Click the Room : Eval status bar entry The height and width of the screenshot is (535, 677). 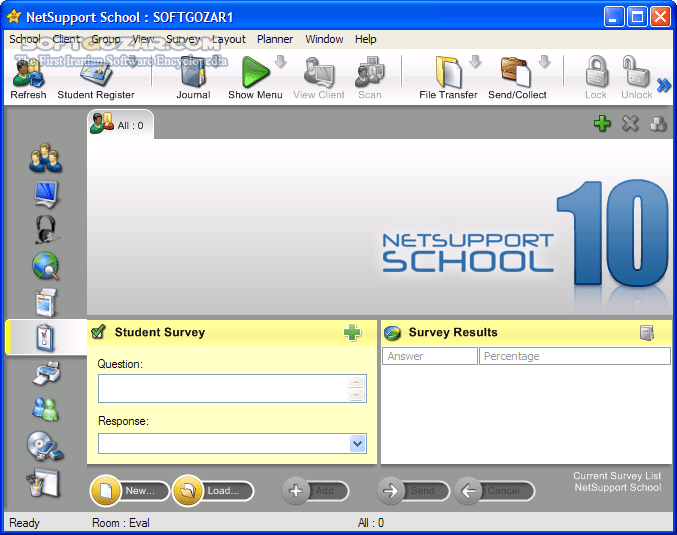click(121, 523)
